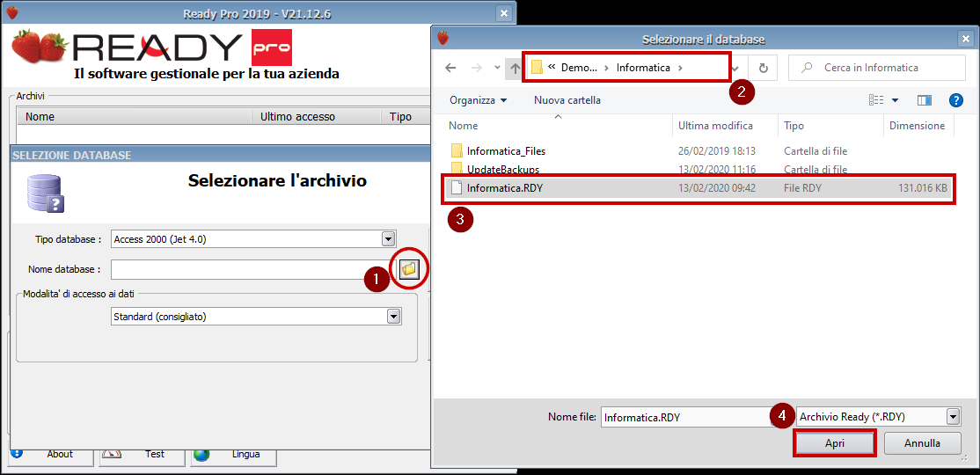Click the Annulla button

[x=922, y=443]
